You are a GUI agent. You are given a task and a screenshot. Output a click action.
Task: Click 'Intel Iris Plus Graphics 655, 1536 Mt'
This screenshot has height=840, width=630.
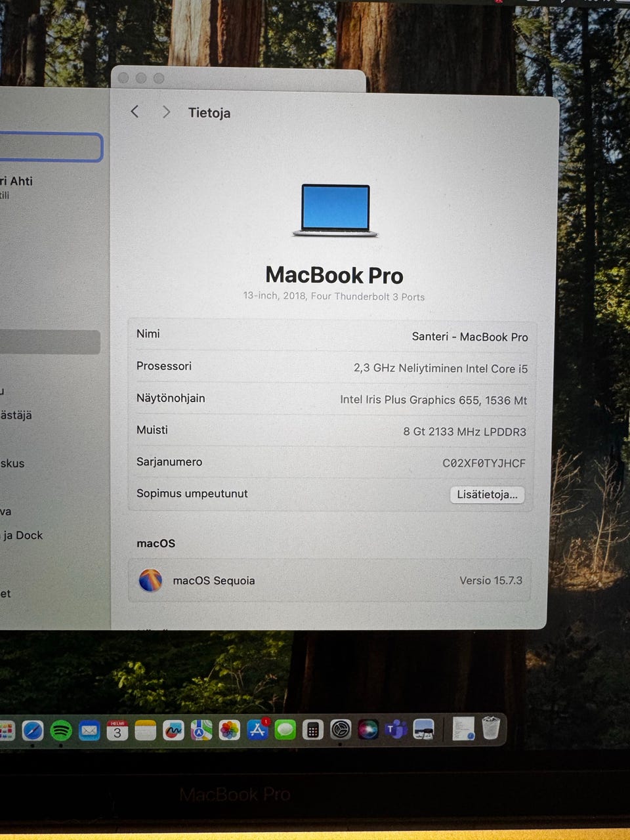pos(434,400)
